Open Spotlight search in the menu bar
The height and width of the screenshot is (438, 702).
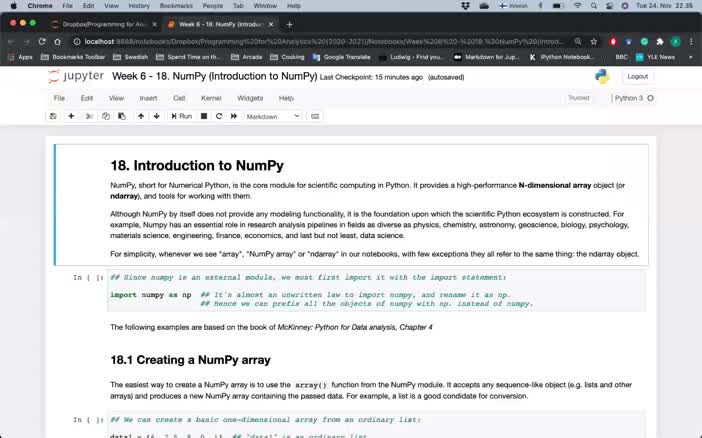594,6
